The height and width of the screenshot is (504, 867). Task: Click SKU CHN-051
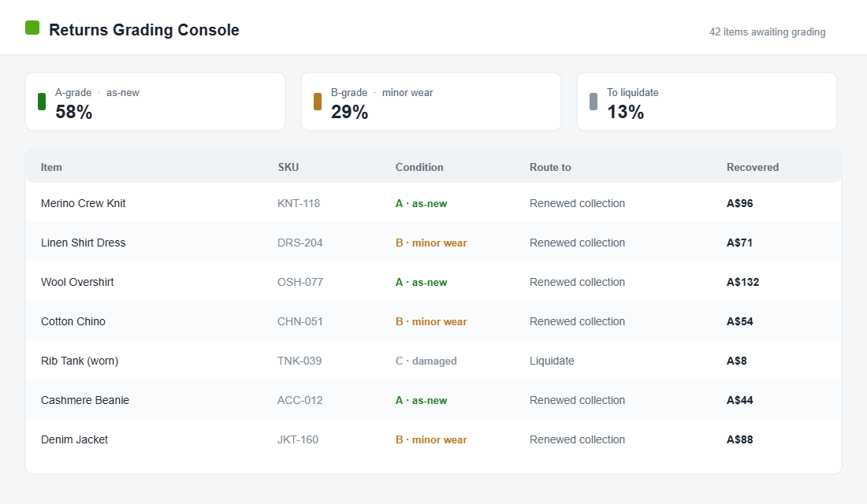tap(300, 321)
